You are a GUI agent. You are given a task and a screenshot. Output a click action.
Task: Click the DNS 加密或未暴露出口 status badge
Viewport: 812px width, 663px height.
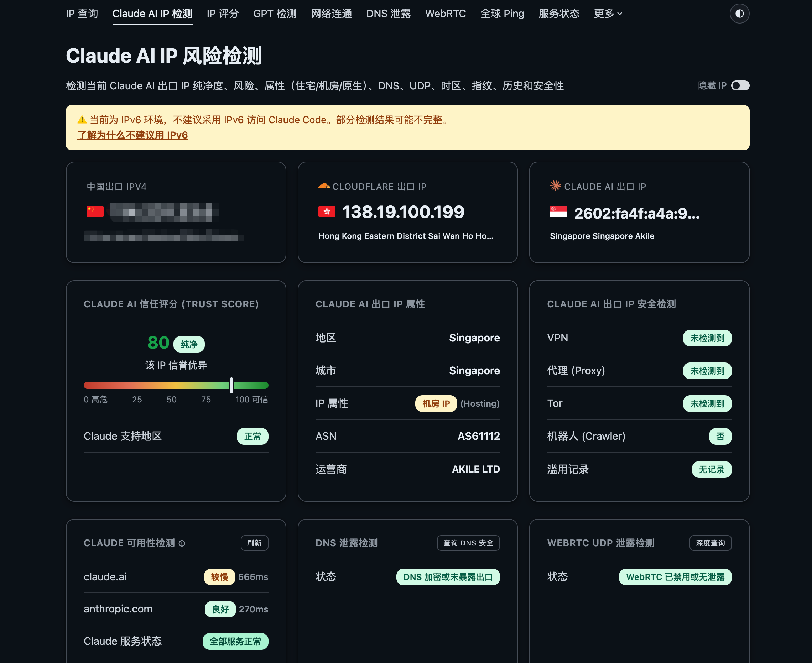(448, 577)
